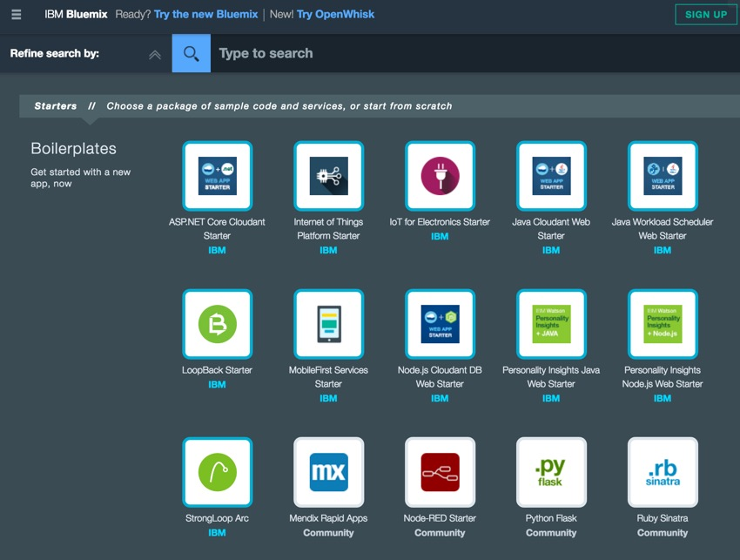Viewport: 740px width, 560px height.
Task: Select the Personality Insights Java Web Starter icon
Action: point(551,324)
